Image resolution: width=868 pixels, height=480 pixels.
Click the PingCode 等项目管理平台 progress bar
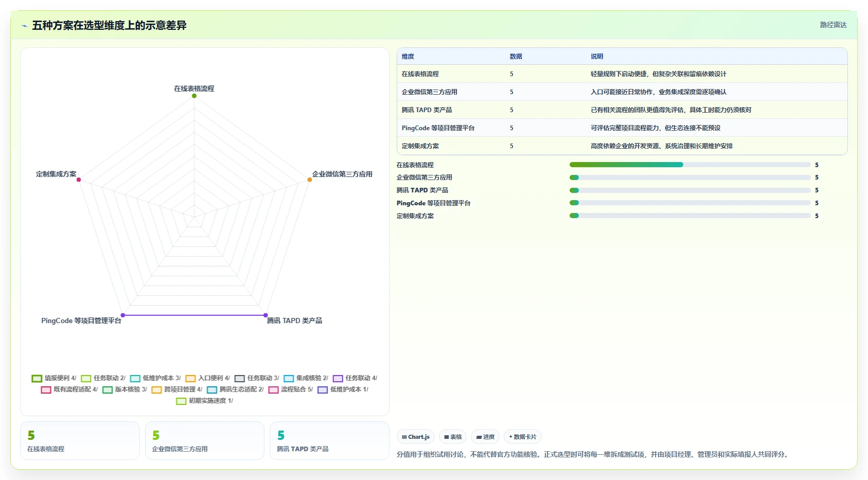pos(690,203)
